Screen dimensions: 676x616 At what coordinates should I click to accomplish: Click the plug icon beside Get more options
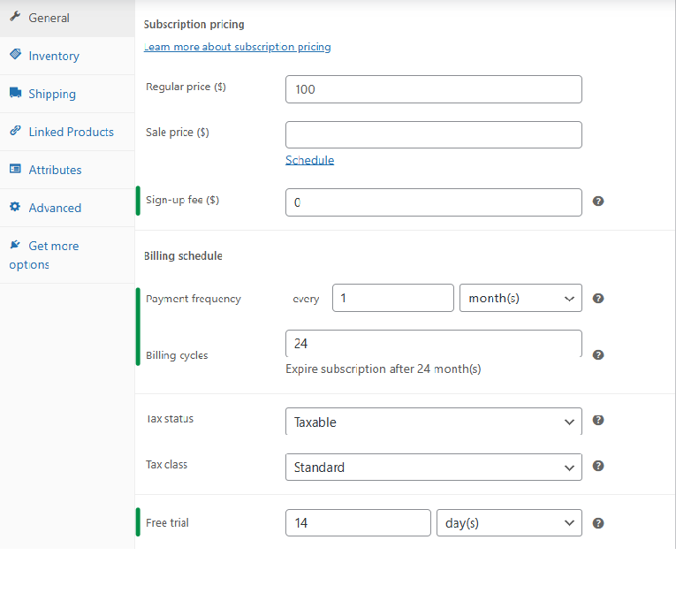[x=15, y=245]
